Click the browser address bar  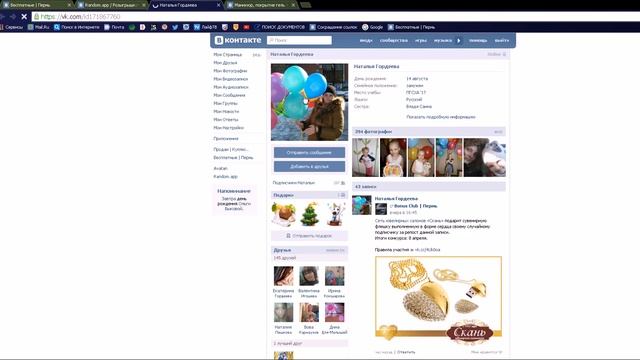click(335, 17)
